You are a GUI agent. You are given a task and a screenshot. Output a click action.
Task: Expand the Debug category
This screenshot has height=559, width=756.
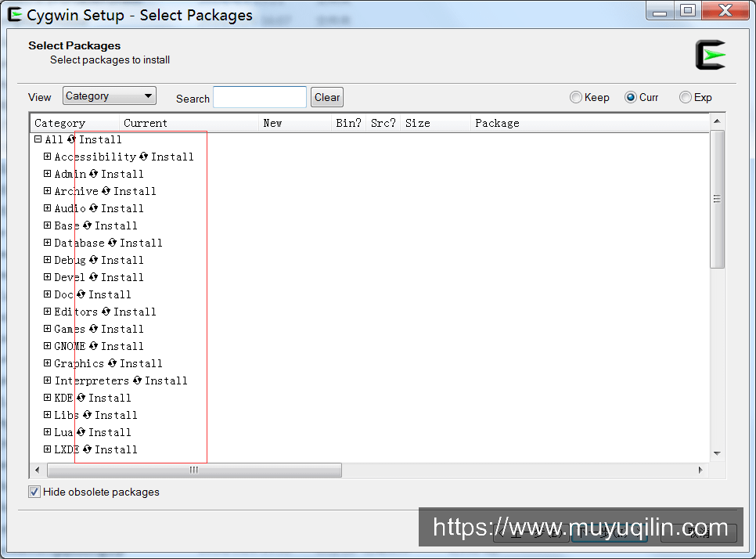pyautogui.click(x=47, y=260)
